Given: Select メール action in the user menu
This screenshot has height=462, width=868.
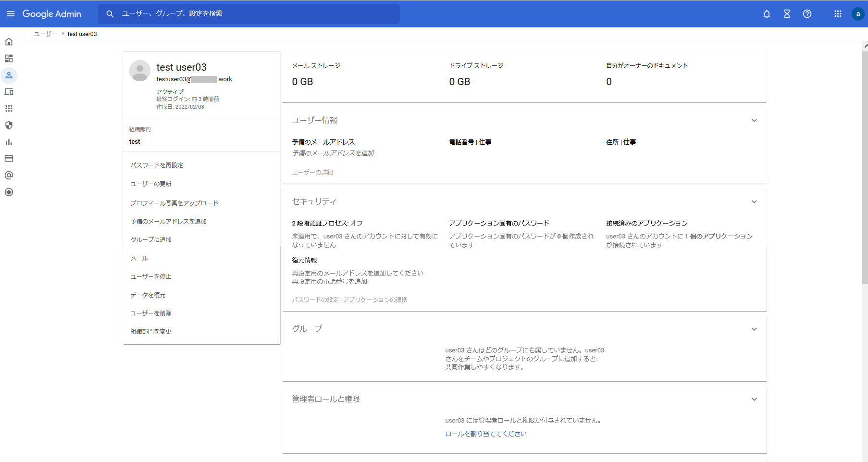Looking at the screenshot, I should (139, 259).
